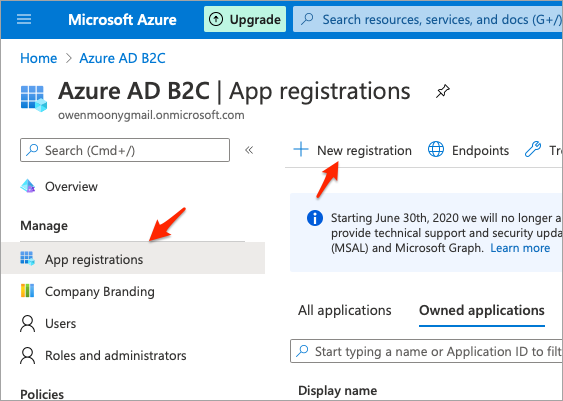Click the magnifier icon in top search bar
This screenshot has height=401, width=563.
(x=307, y=19)
